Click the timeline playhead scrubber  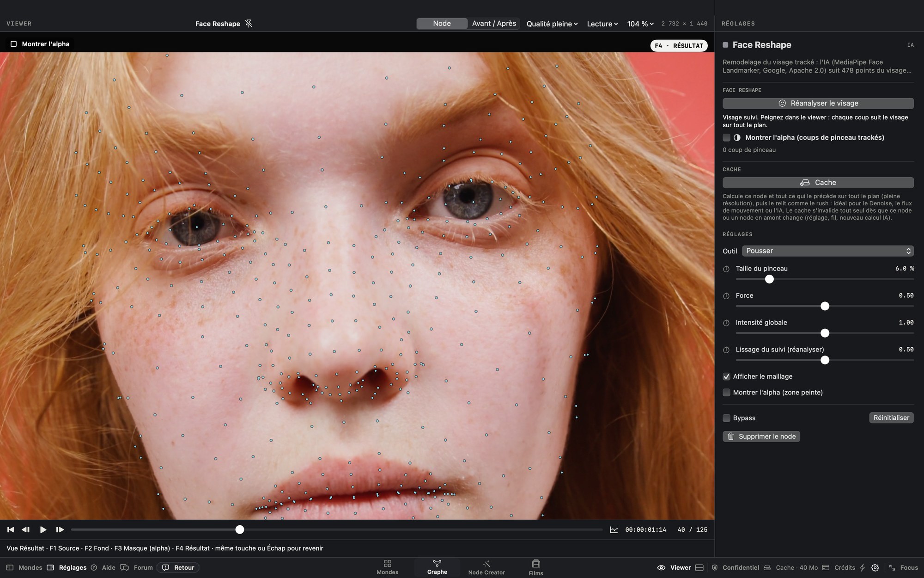point(239,530)
